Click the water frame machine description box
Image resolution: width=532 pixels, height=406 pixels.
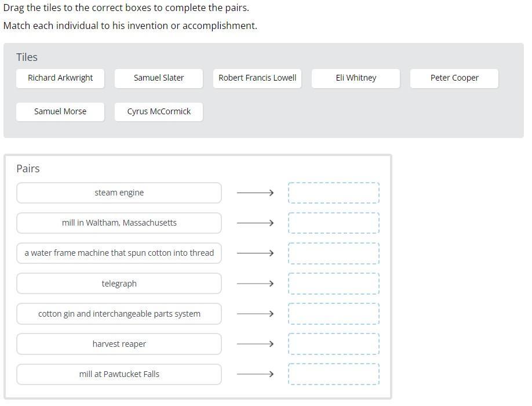click(x=119, y=253)
